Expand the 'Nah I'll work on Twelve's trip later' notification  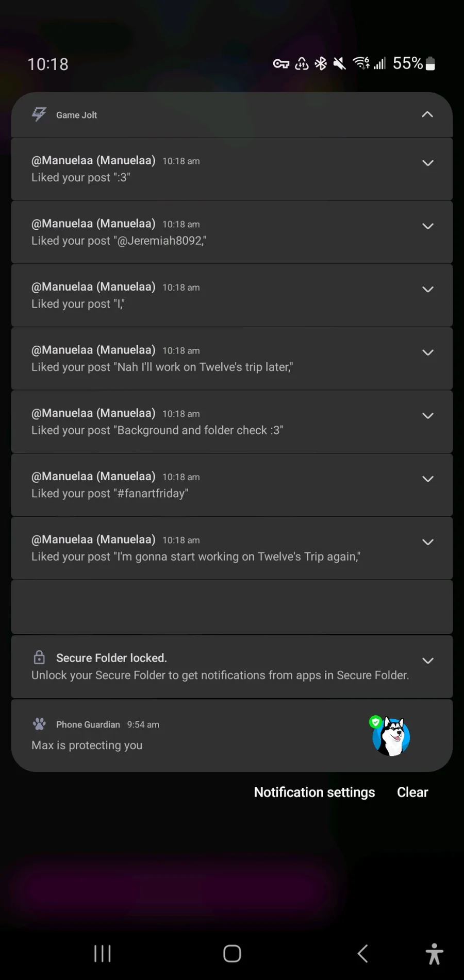pyautogui.click(x=427, y=353)
